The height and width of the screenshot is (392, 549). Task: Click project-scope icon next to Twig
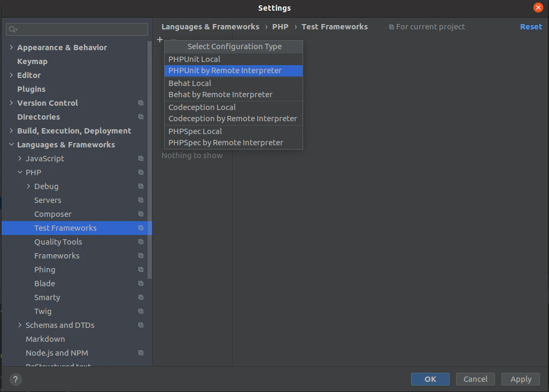pyautogui.click(x=141, y=311)
